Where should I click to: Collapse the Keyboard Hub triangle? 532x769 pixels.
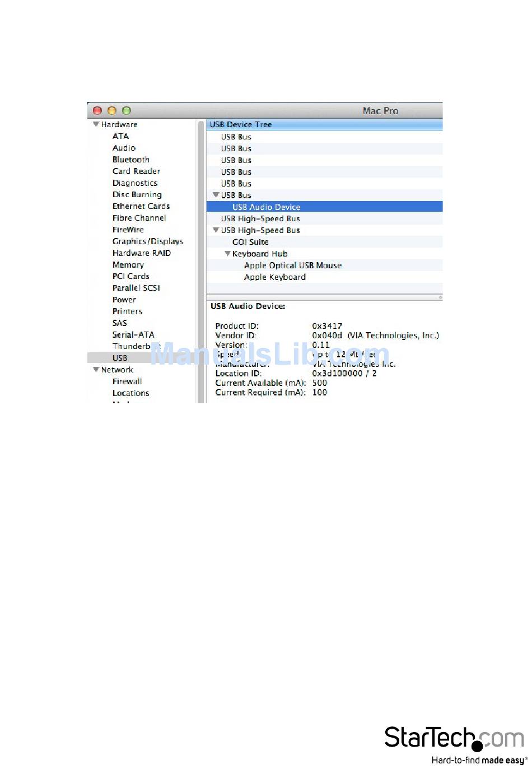[x=227, y=254]
